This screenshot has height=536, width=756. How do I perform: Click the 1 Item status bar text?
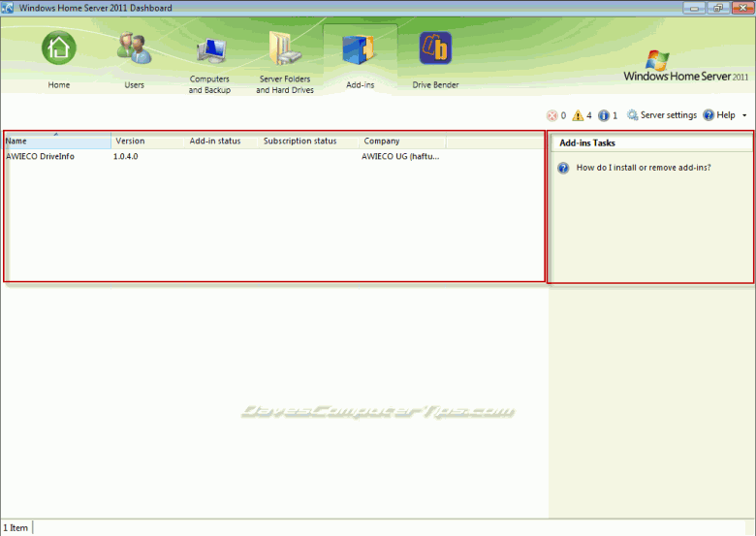(16, 528)
